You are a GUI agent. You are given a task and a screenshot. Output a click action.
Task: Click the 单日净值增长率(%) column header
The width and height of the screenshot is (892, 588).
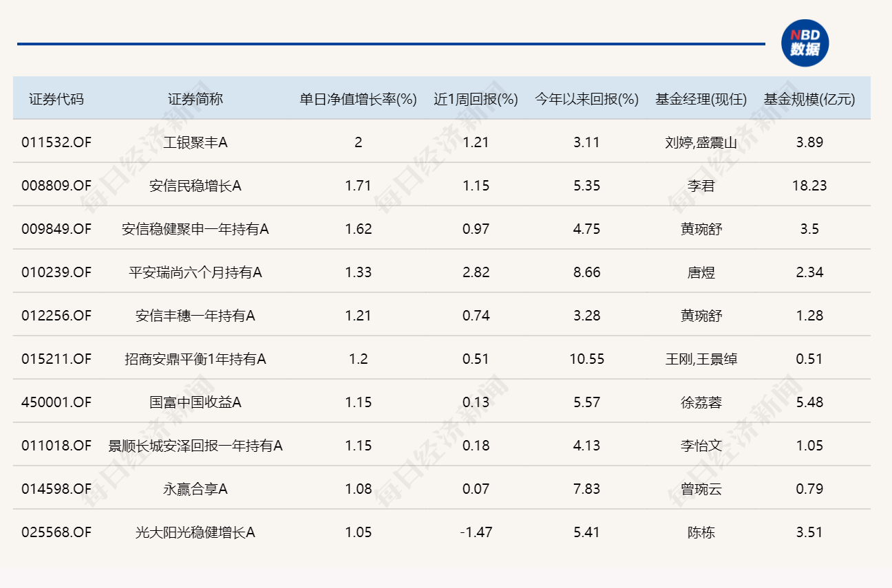[358, 99]
